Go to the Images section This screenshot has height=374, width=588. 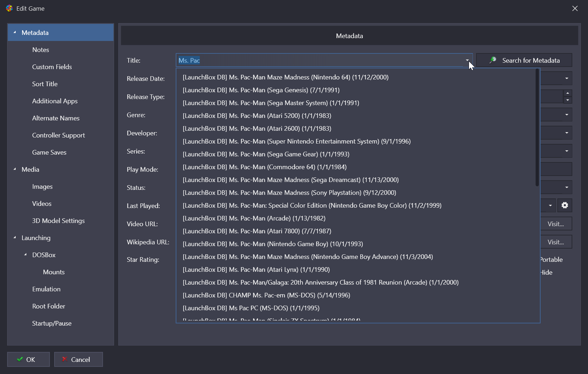42,187
